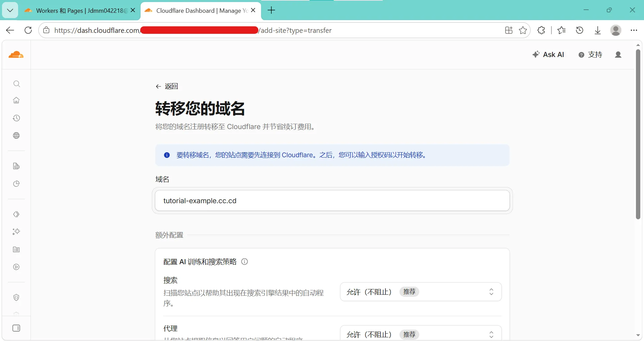Go to the home icon in sidebar
This screenshot has height=342, width=644.
pyautogui.click(x=16, y=100)
